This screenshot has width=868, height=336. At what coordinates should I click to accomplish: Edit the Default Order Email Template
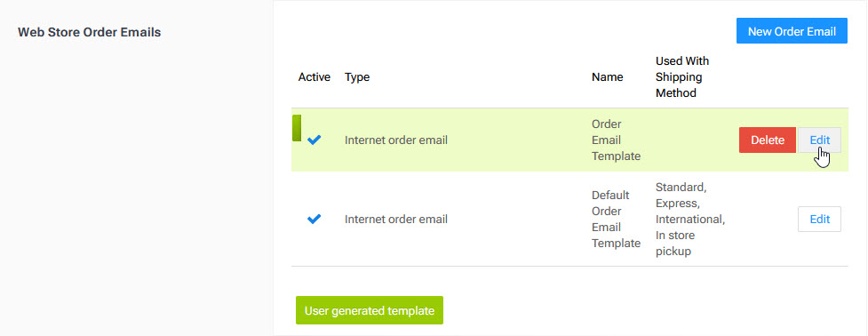pos(819,220)
